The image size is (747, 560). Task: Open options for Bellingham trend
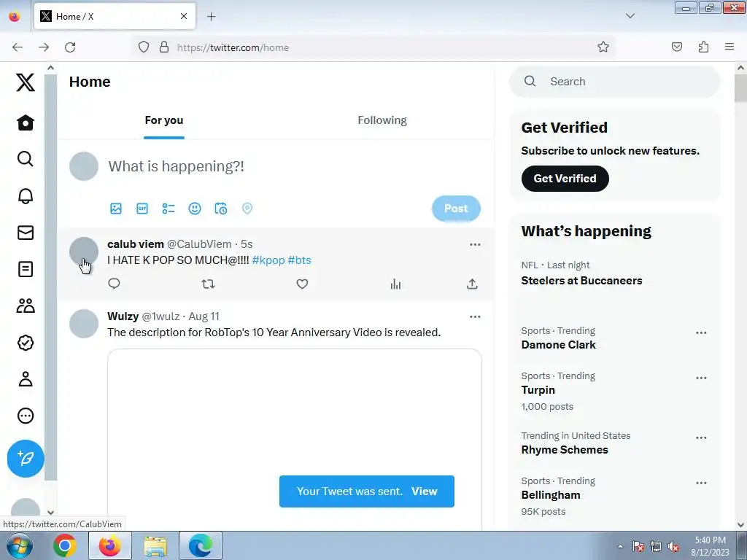pos(701,483)
